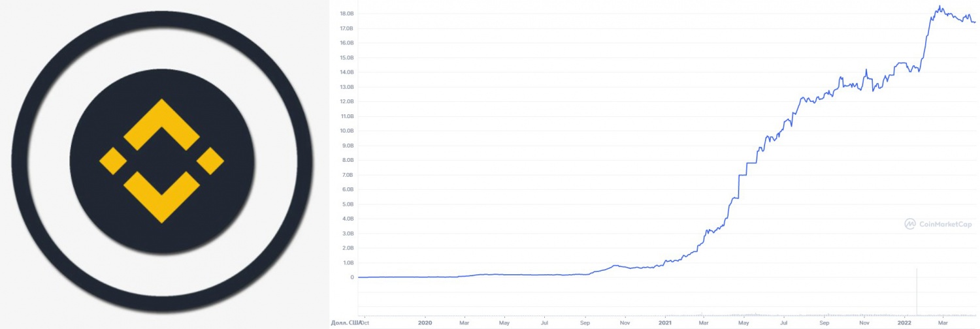Viewport: 980px width, 329px height.
Task: Click the CoinMarketCap watermark icon
Action: pyautogui.click(x=910, y=224)
